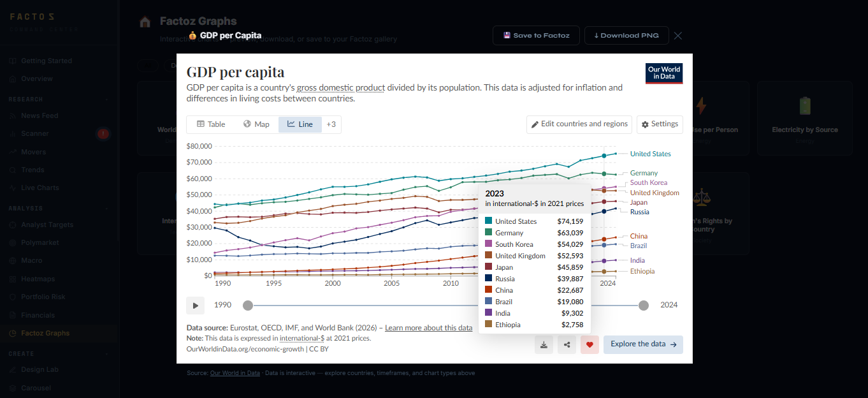Open Learn more about this data link

tap(429, 328)
